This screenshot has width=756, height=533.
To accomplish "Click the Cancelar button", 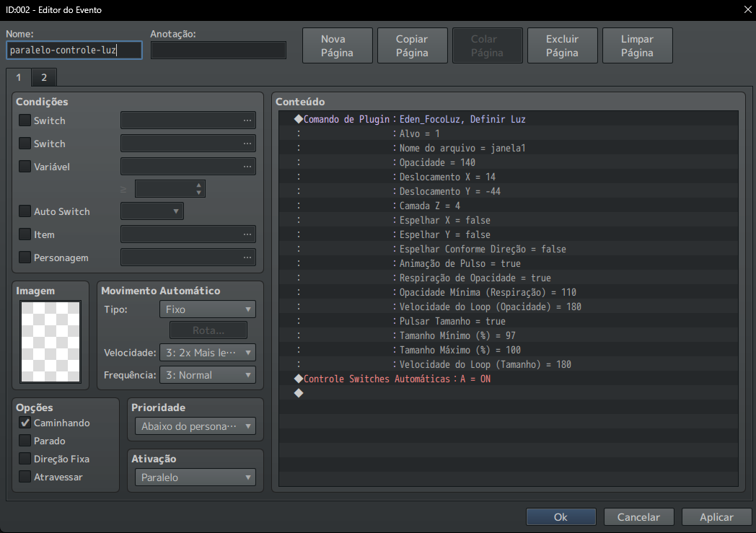I will (639, 517).
